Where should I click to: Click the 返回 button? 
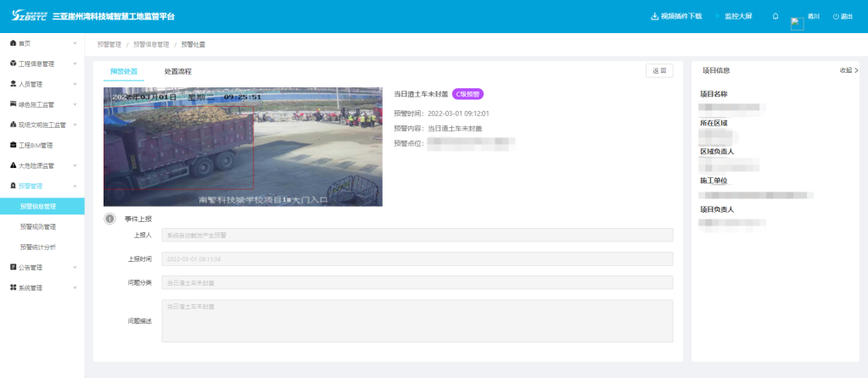tap(659, 70)
